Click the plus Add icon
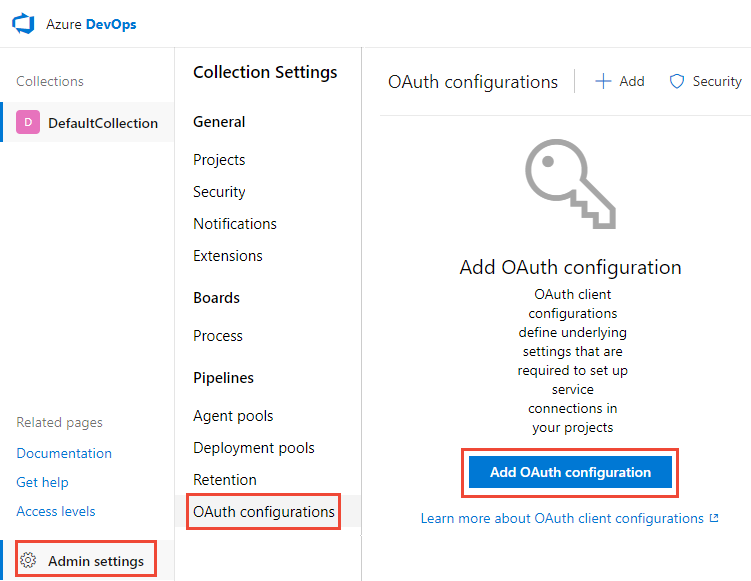This screenshot has height=581, width=751. [x=603, y=82]
